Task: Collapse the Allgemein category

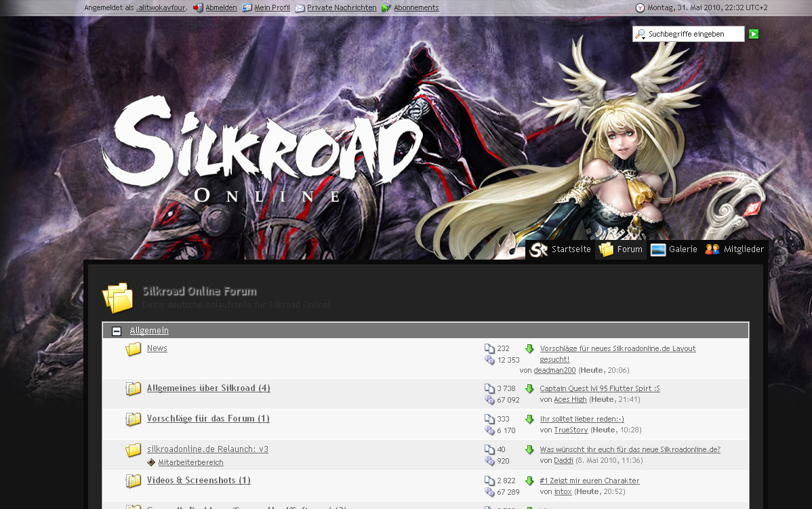Action: click(117, 331)
